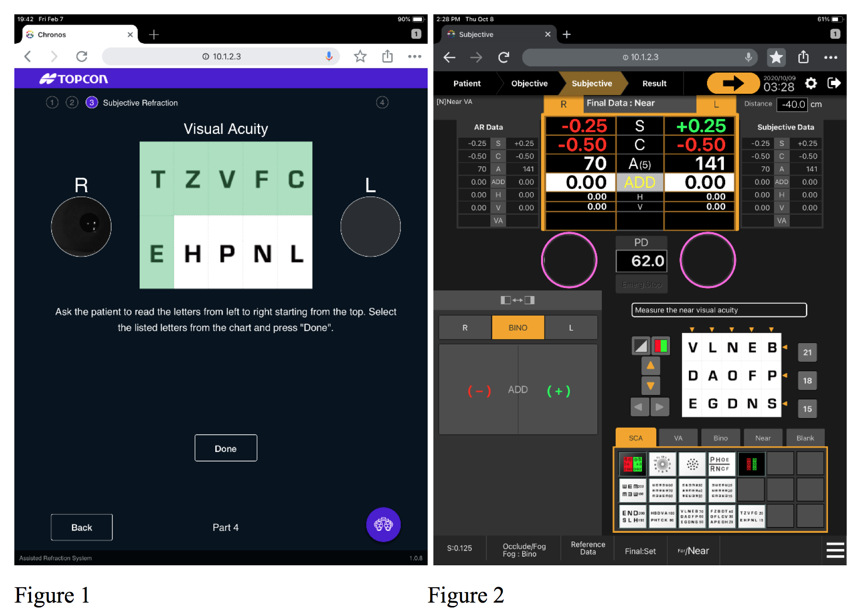The image size is (862, 616).
Task: Select the BINO eye mode
Action: coord(518,328)
